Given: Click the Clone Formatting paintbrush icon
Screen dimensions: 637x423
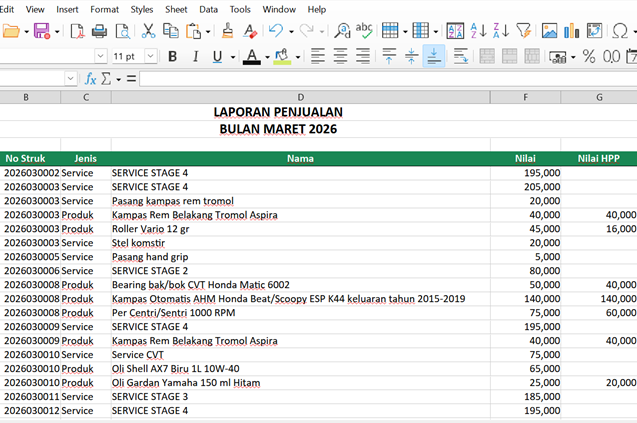Looking at the screenshot, I should point(227,31).
